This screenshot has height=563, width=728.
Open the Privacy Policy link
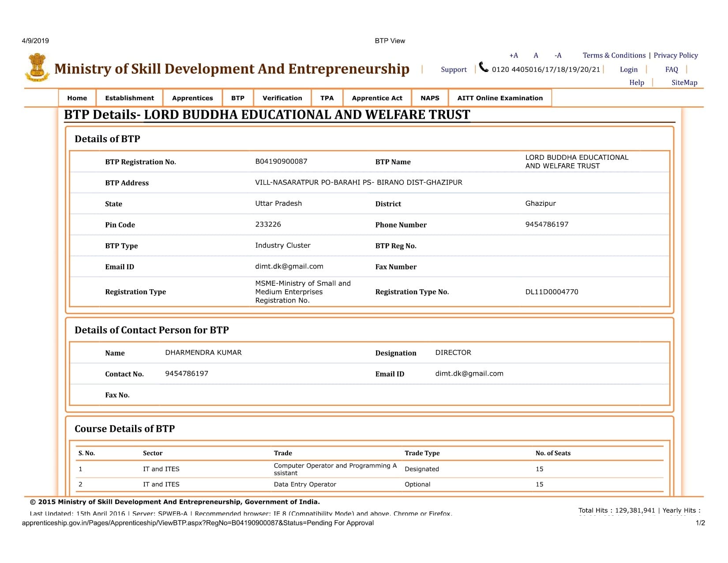[x=676, y=55]
